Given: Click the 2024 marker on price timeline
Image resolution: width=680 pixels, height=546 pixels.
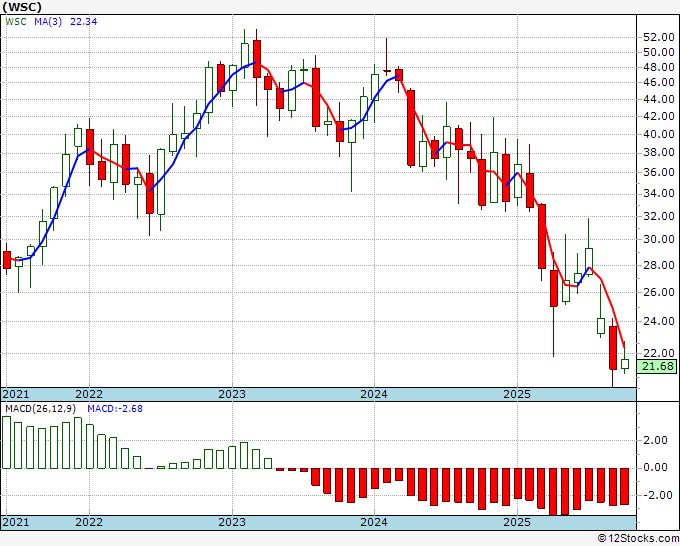Looking at the screenshot, I should tap(374, 394).
